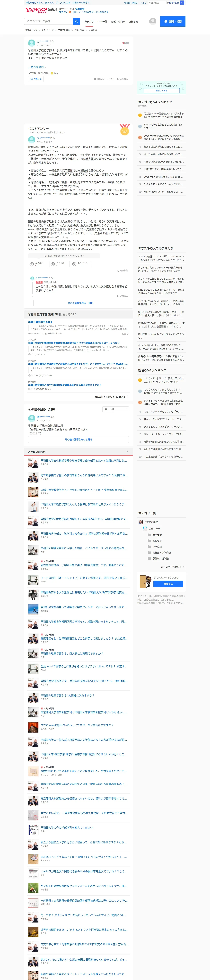Expand replies with さらに返信を表示（1件）

(80, 303)
